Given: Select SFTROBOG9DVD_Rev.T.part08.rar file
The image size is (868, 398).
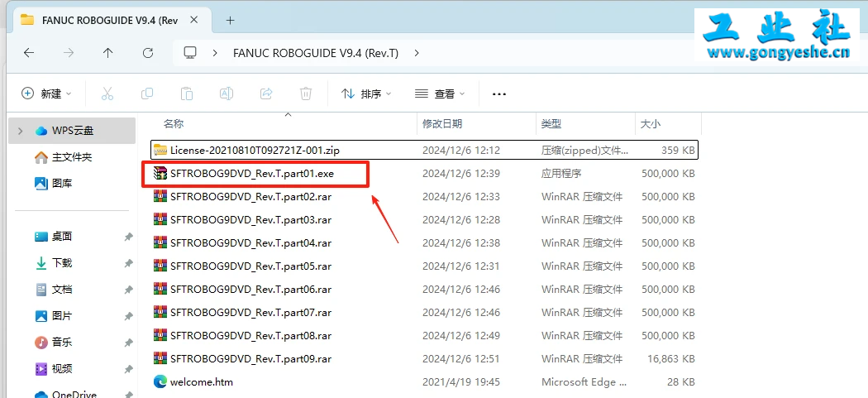Looking at the screenshot, I should (425, 335).
